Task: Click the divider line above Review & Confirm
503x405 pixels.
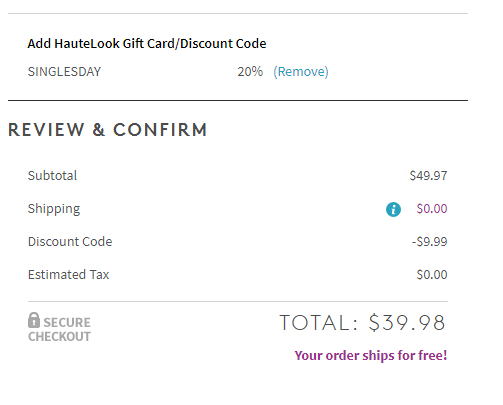Action: [238, 100]
